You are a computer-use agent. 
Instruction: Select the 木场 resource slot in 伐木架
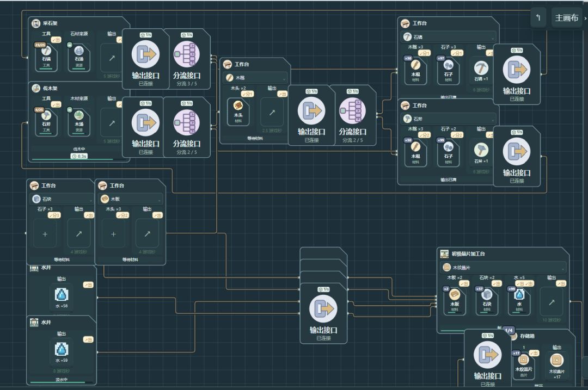pyautogui.click(x=79, y=122)
